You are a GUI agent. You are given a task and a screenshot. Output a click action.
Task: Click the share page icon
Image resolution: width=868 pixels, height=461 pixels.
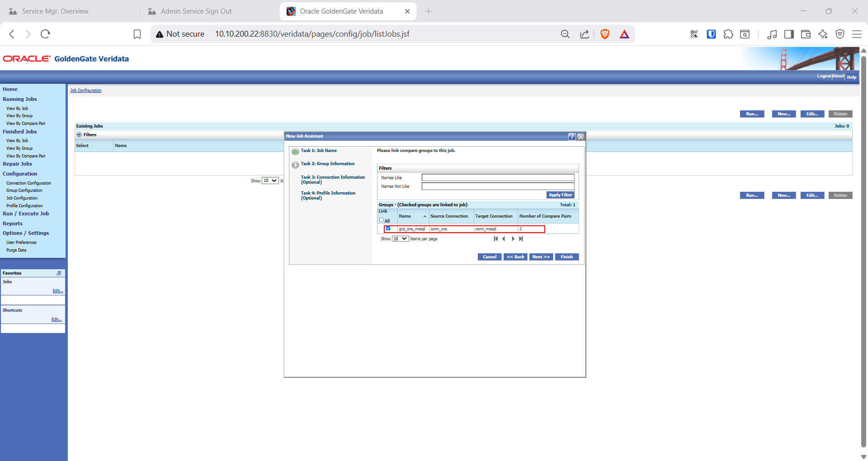[x=585, y=34]
